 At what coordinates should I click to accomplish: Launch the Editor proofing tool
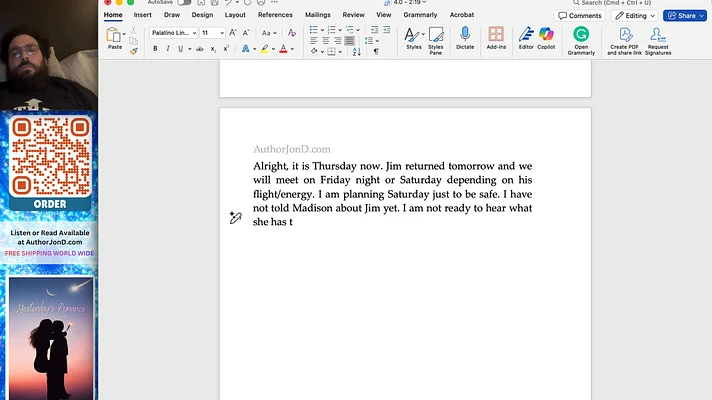point(526,38)
